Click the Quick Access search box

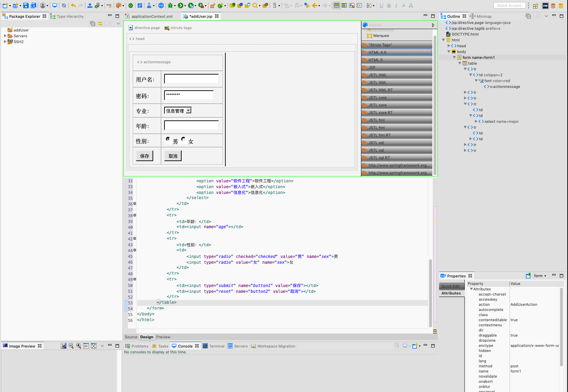(510, 5)
